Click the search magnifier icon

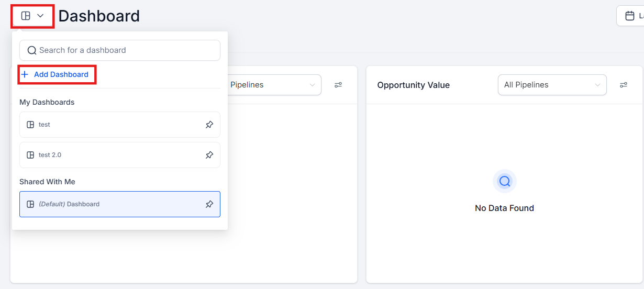[x=31, y=50]
